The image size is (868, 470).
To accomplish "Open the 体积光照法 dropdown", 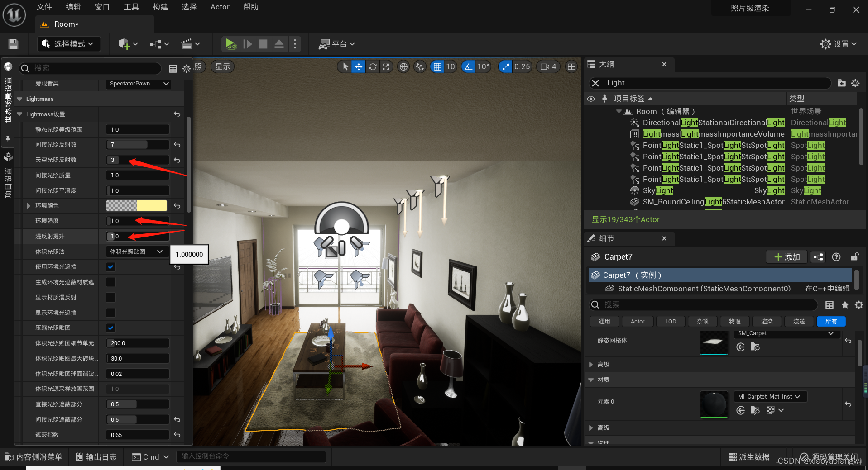I will [x=136, y=252].
